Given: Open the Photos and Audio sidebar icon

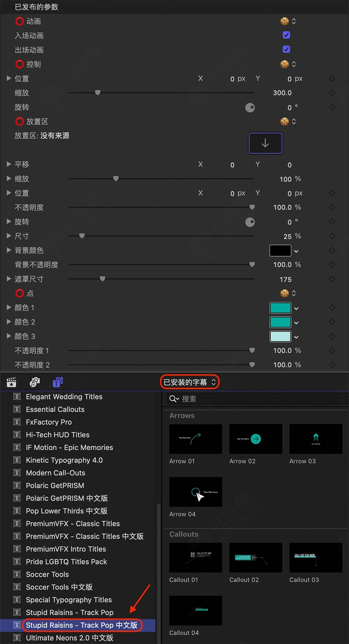Looking at the screenshot, I should [x=35, y=382].
